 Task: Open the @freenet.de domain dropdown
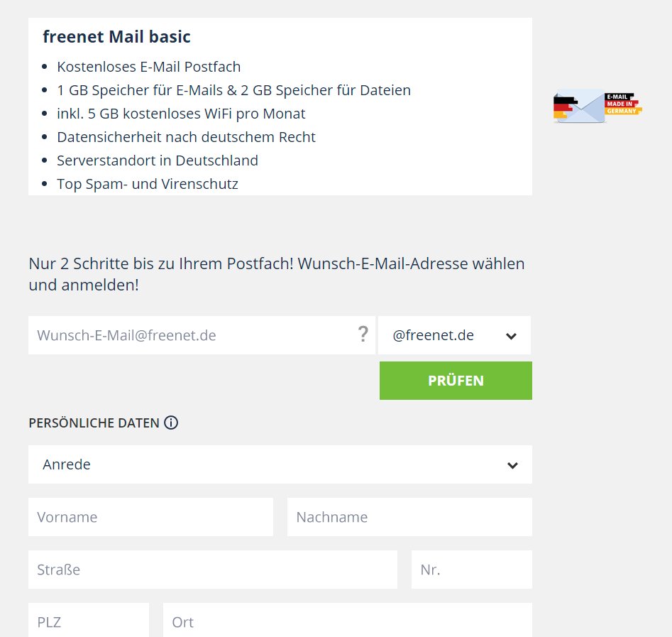pyautogui.click(x=454, y=335)
